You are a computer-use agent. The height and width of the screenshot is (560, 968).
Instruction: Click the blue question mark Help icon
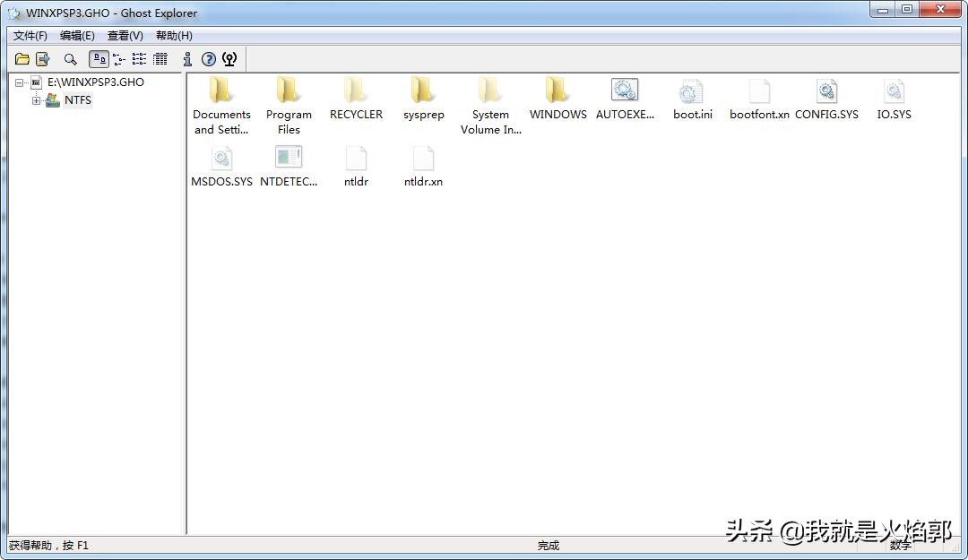click(x=209, y=59)
